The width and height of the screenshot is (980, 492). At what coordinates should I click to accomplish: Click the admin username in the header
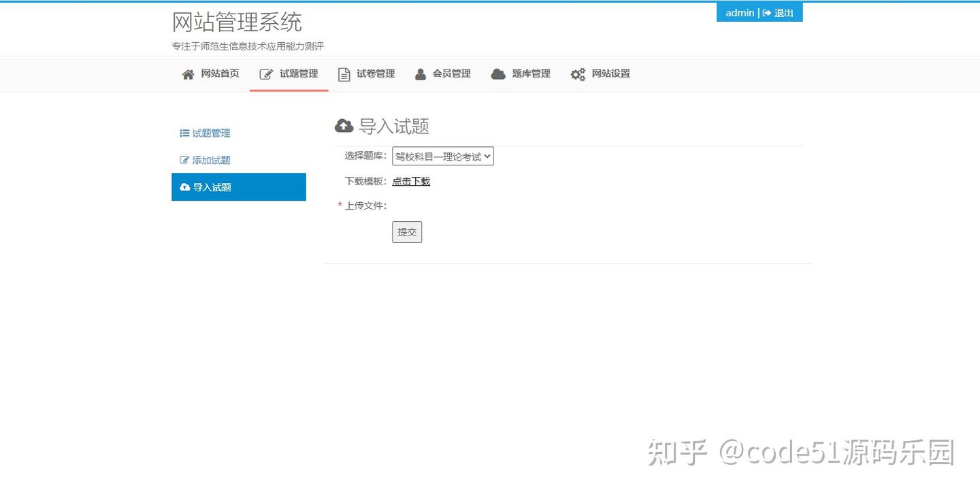click(x=740, y=12)
